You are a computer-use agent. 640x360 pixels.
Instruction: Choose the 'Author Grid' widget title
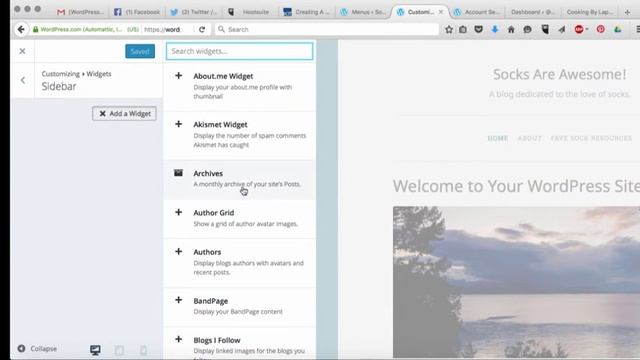[213, 213]
